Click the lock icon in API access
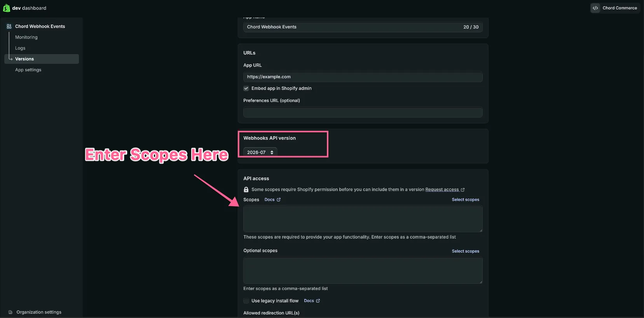 [x=246, y=190]
